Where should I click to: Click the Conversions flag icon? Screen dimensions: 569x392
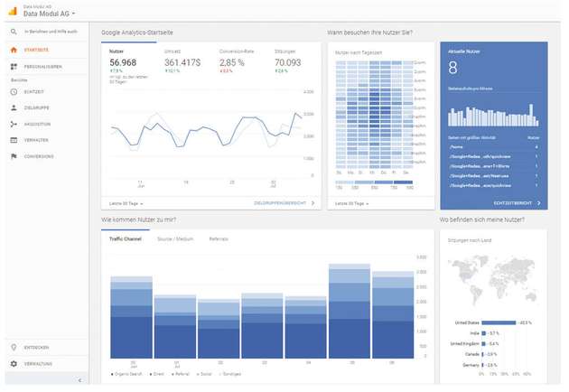point(14,156)
